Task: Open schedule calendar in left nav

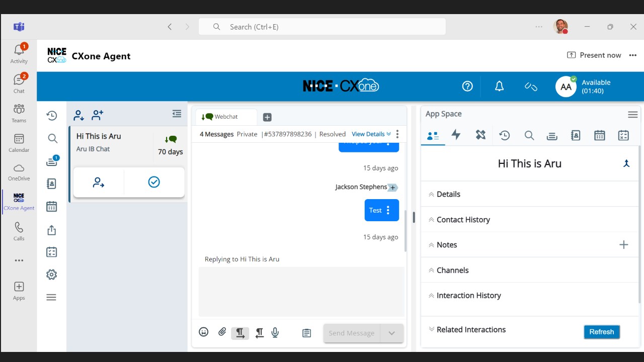Action: [x=51, y=207]
